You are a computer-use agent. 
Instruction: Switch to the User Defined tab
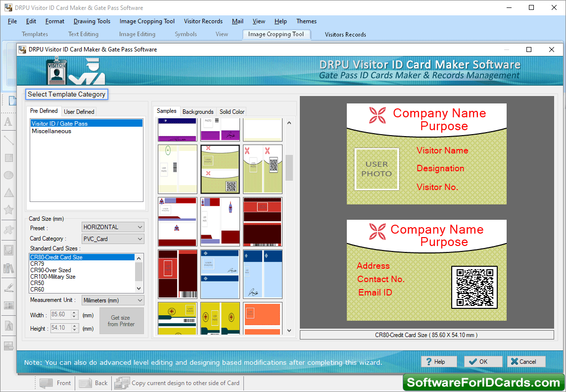click(79, 112)
